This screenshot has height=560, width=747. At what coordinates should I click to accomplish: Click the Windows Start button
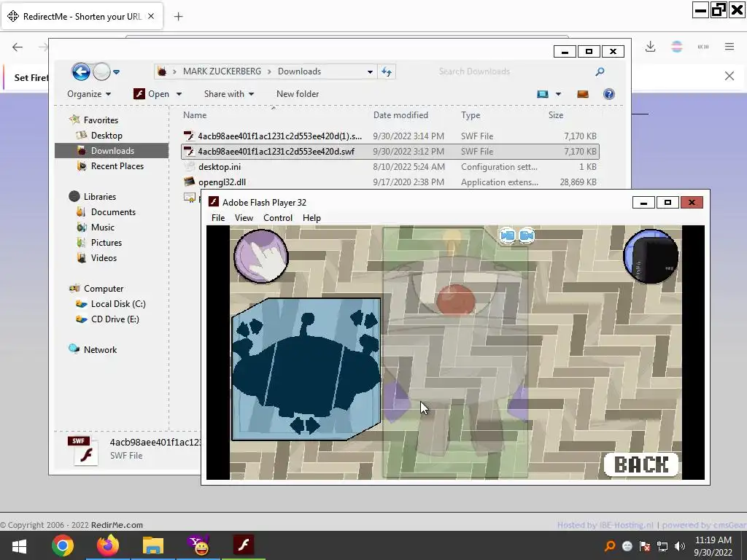click(19, 545)
